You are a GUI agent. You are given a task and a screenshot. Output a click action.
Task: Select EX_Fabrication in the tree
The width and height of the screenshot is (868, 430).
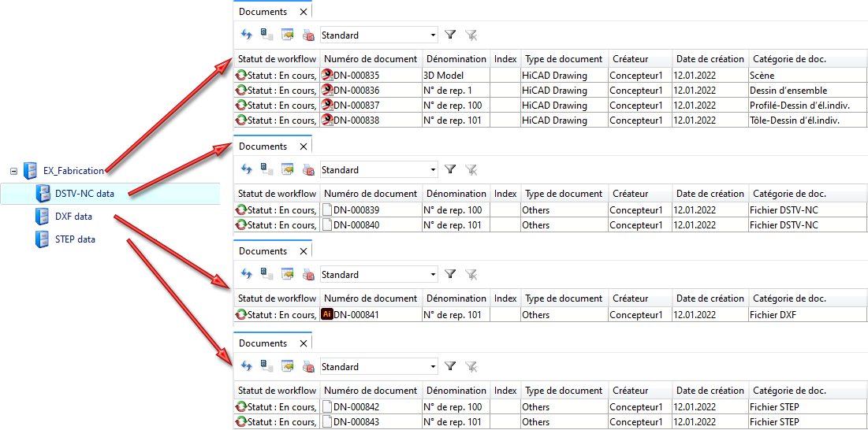(73, 171)
